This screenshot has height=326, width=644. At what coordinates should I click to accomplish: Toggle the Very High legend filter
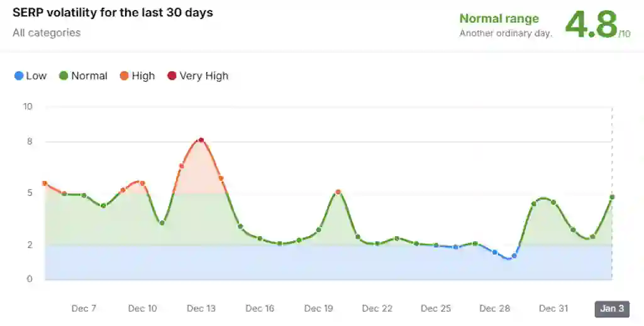coord(198,76)
